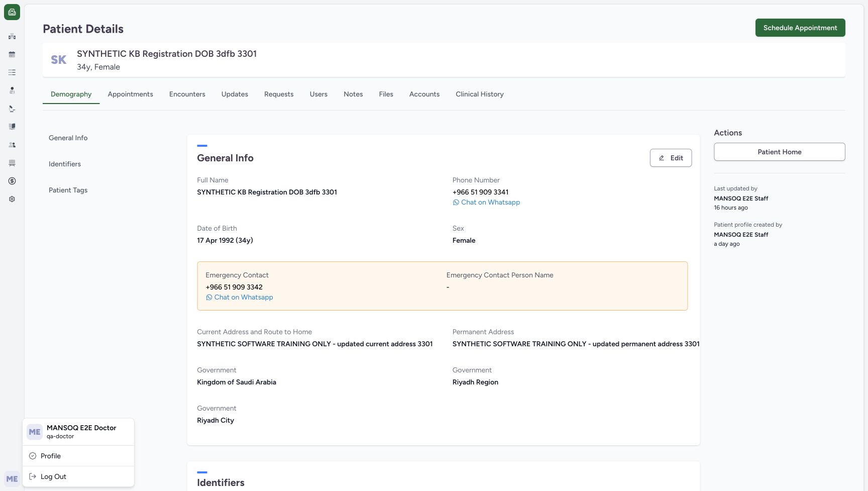The width and height of the screenshot is (868, 491).
Task: Open the Users tab
Action: point(318,94)
